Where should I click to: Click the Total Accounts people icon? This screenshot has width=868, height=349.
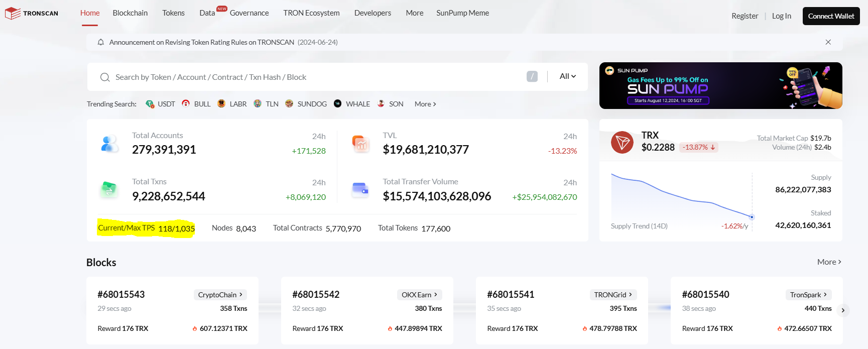109,144
